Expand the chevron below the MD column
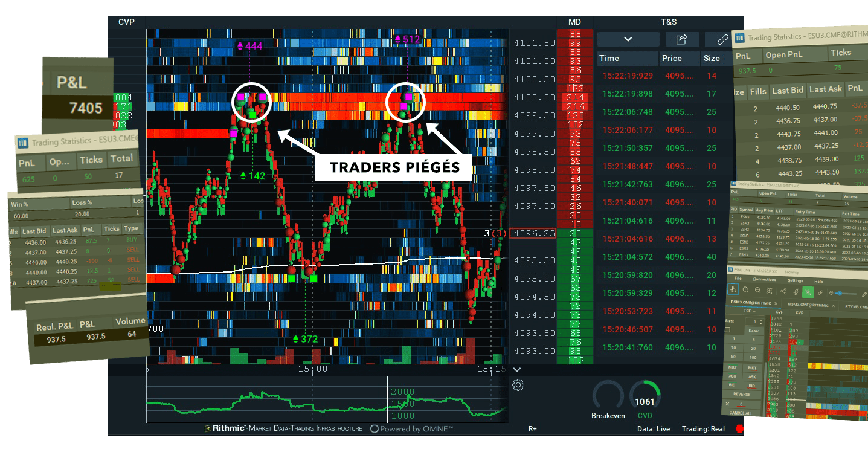 (x=516, y=369)
